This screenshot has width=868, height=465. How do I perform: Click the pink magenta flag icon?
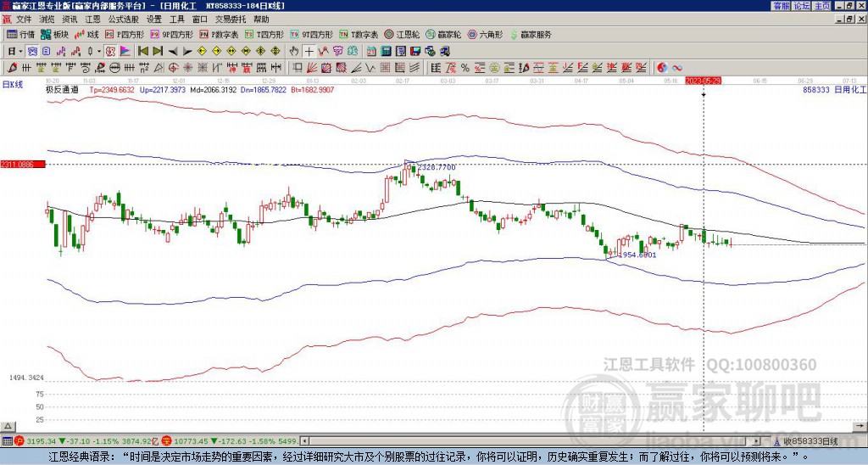pos(125,52)
